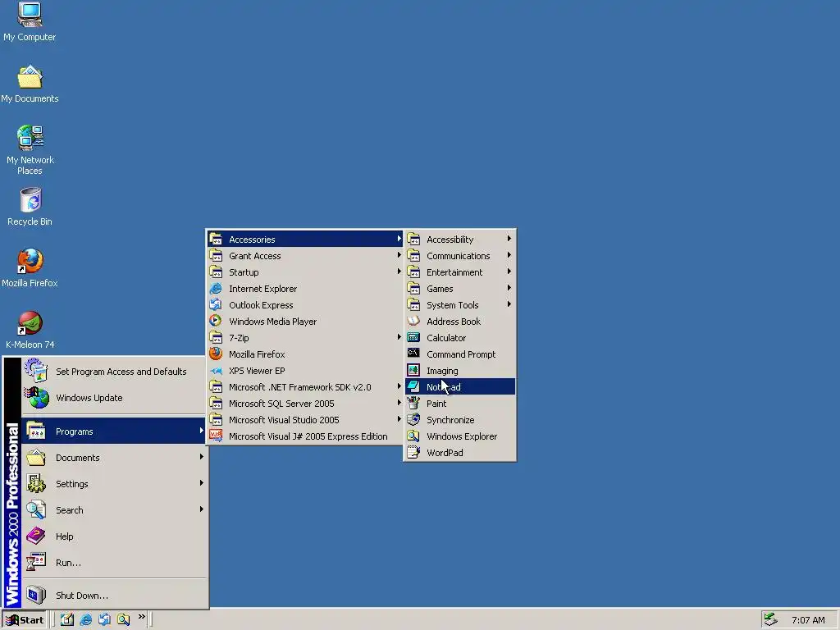
Task: Expand Microsoft Visual Studio 2005 group
Action: click(x=305, y=420)
